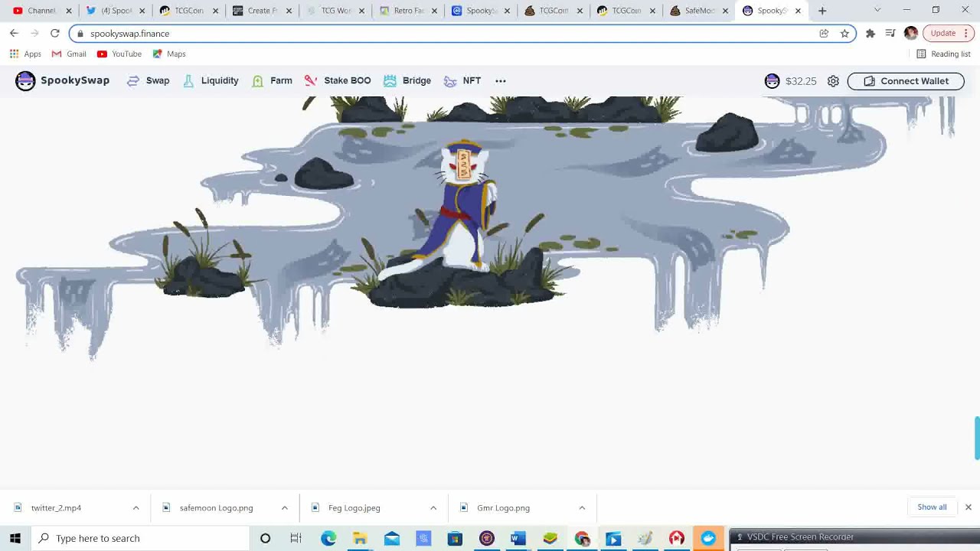This screenshot has height=551, width=980.
Task: Click the Cortana circle on the taskbar
Action: (x=265, y=538)
